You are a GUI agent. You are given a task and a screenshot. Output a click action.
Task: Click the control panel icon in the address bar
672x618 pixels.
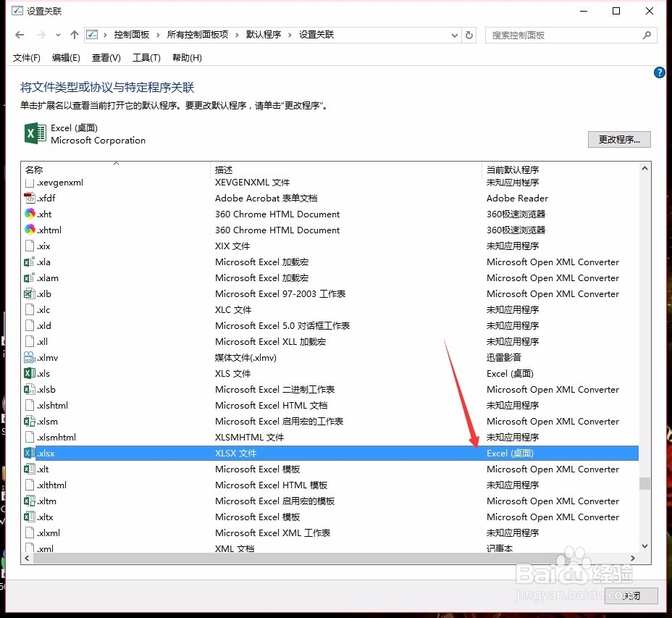pyautogui.click(x=92, y=34)
